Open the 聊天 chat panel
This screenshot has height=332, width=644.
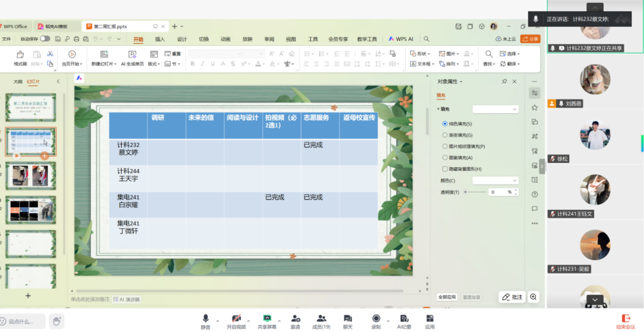click(348, 318)
